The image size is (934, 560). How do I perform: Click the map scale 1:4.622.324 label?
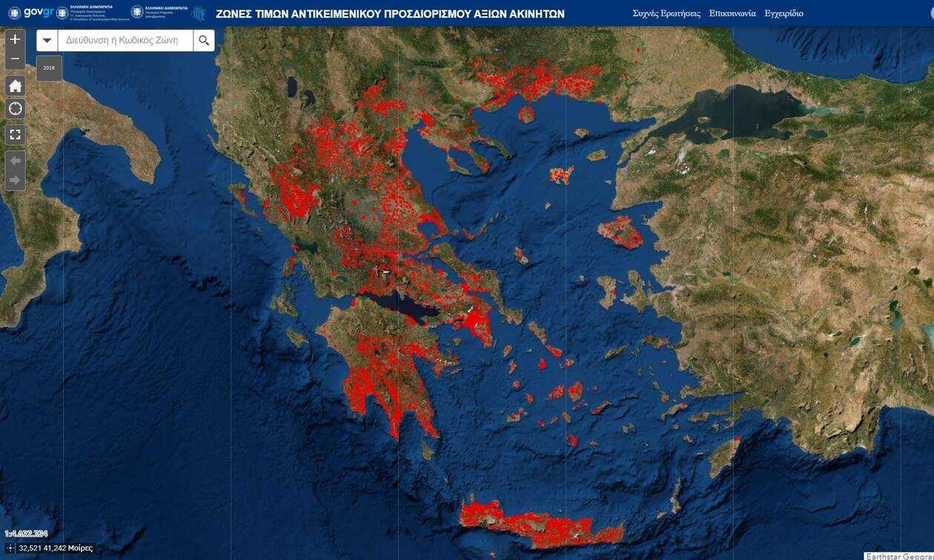(26, 534)
